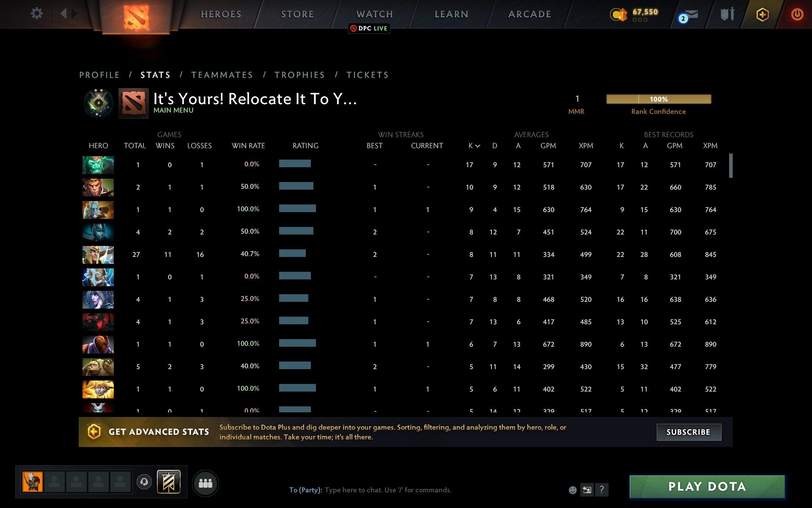Open the emoticon picker near chat

pos(573,490)
